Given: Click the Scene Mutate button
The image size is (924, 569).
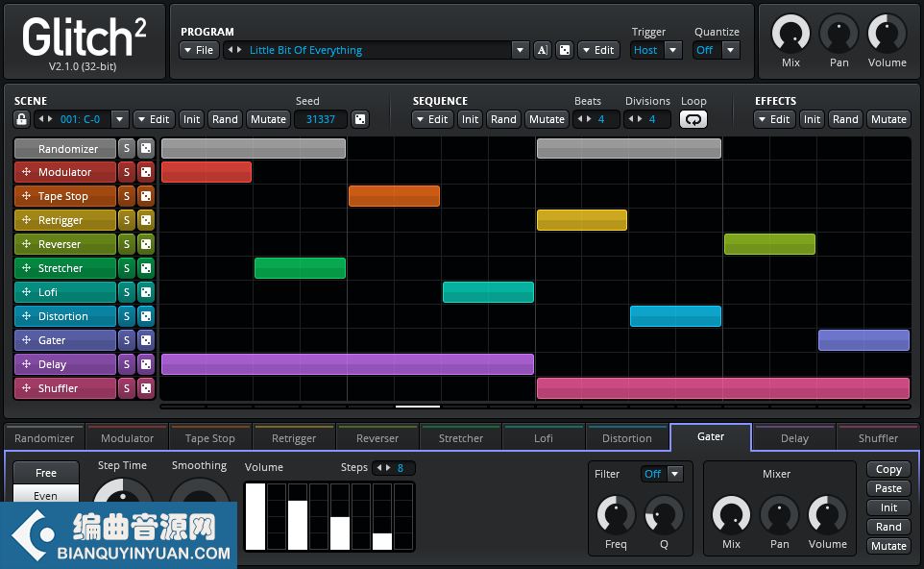Looking at the screenshot, I should tap(268, 119).
